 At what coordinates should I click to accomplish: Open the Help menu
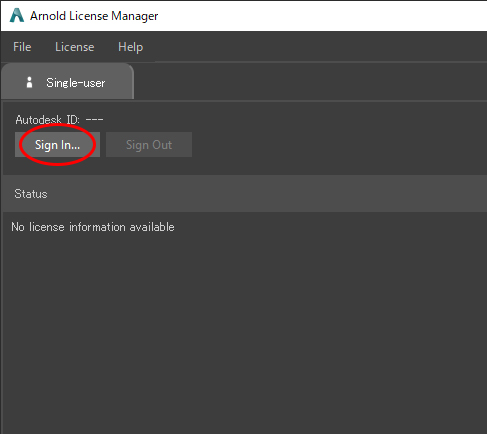130,47
